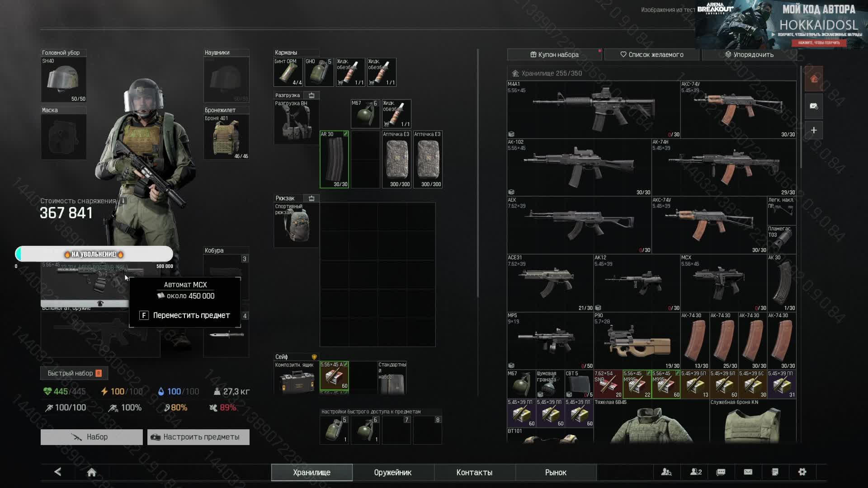Open the Рынок tab
The width and height of the screenshot is (868, 488).
[555, 472]
